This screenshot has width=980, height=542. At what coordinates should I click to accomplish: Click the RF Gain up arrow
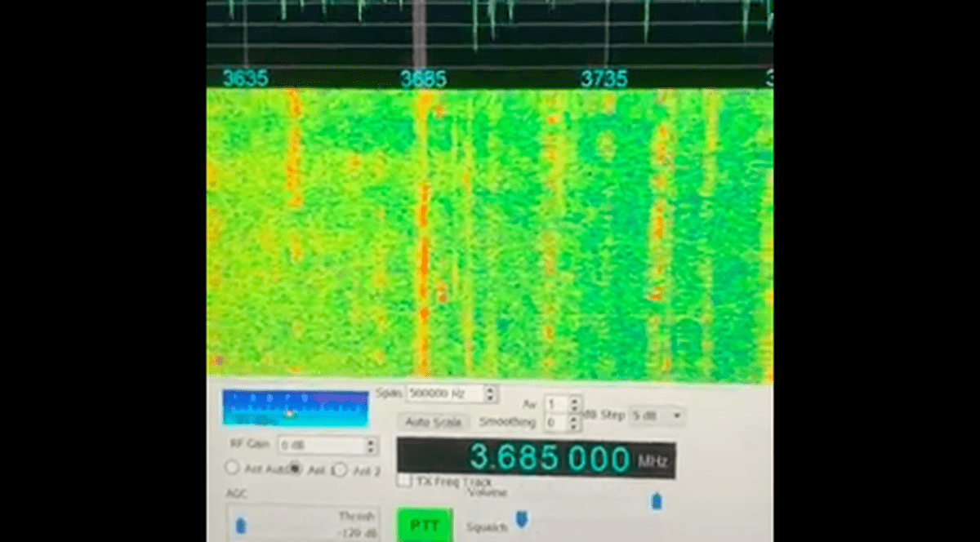pos(370,442)
